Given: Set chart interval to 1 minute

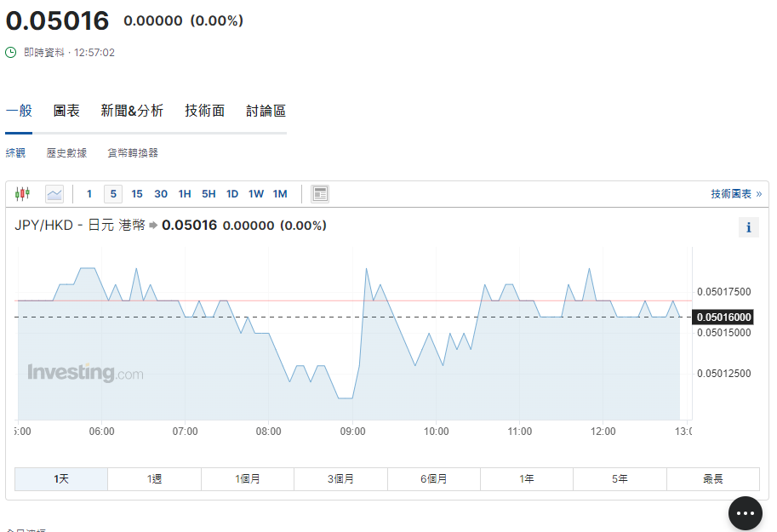Looking at the screenshot, I should point(89,194).
